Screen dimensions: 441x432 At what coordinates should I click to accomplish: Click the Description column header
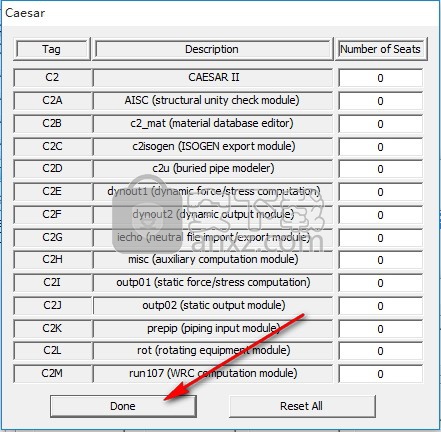click(212, 49)
